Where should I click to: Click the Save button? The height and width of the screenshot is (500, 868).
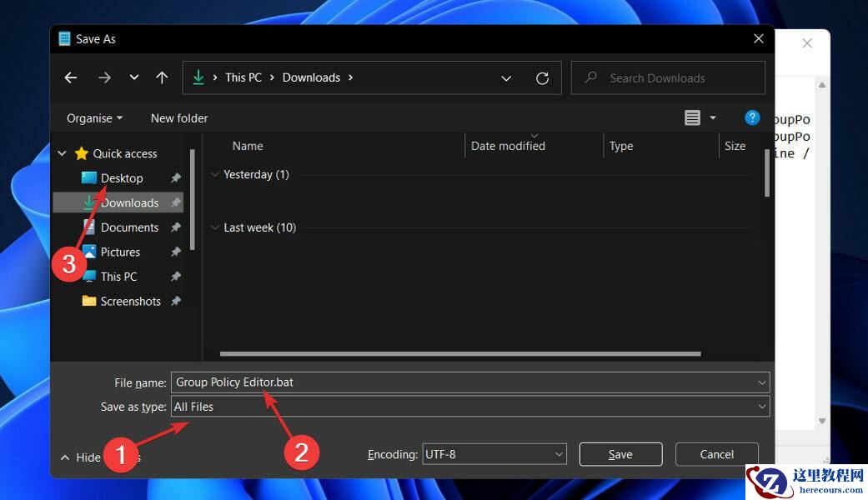620,454
